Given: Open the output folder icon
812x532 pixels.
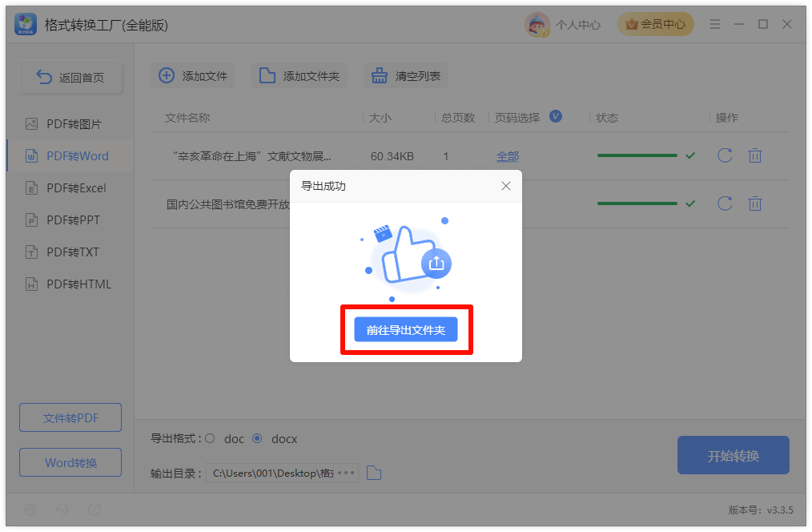Looking at the screenshot, I should pyautogui.click(x=374, y=473).
